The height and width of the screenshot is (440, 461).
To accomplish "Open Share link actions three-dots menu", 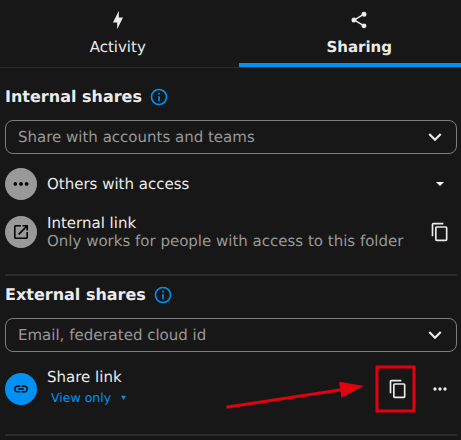I will point(440,389).
